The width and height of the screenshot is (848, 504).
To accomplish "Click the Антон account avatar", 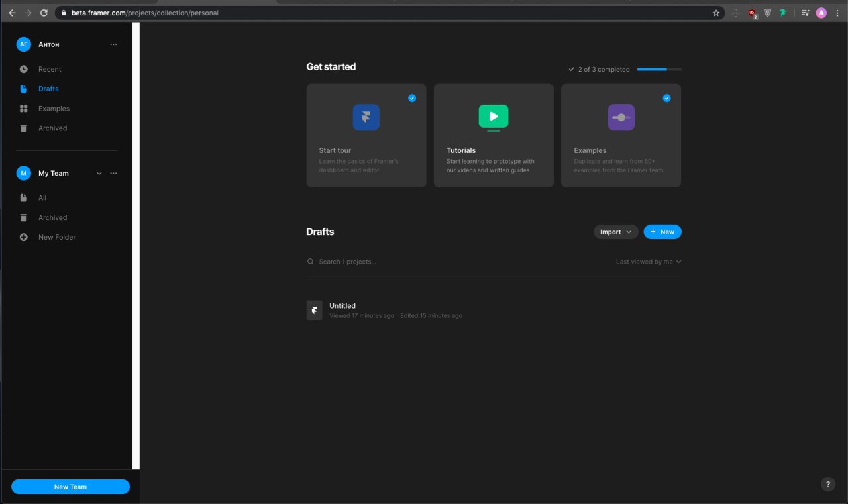I will (x=24, y=44).
